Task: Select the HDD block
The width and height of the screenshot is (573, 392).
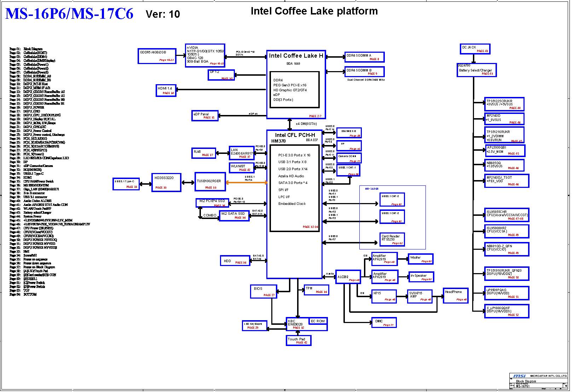Action: pos(235,261)
